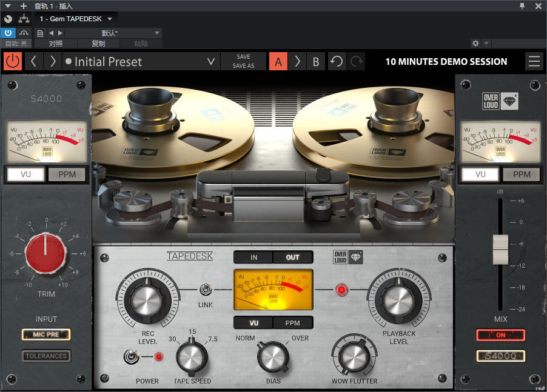This screenshot has height=392, width=547.
Task: Switch right meter to VU mode
Action: click(480, 174)
